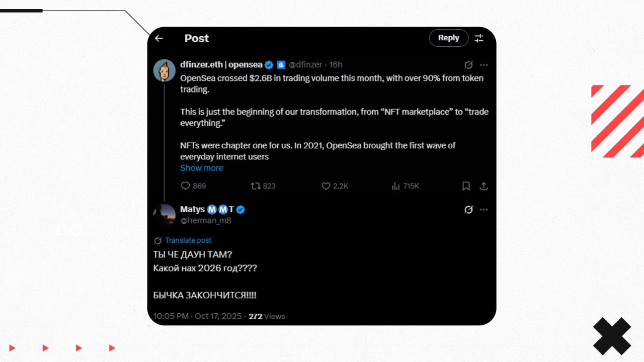Click the 10:05 PM Oct 17, 2025 timestamp
Image resolution: width=644 pixels, height=362 pixels.
tap(197, 316)
